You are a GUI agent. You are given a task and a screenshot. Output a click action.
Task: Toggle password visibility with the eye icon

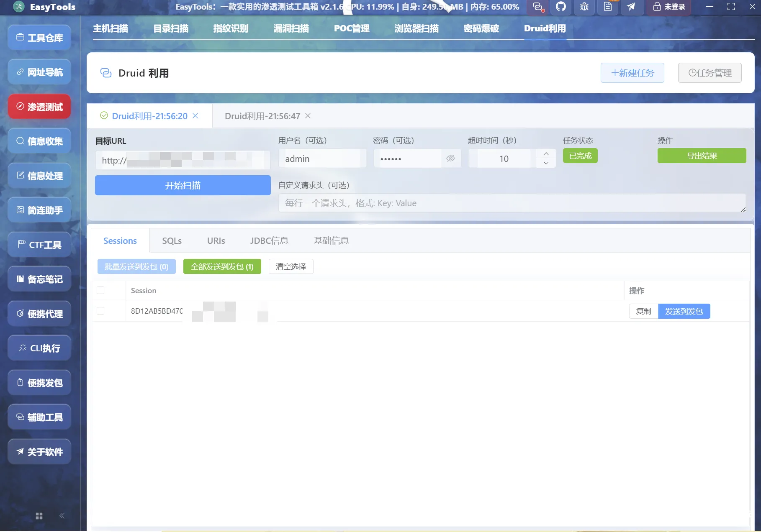point(450,159)
